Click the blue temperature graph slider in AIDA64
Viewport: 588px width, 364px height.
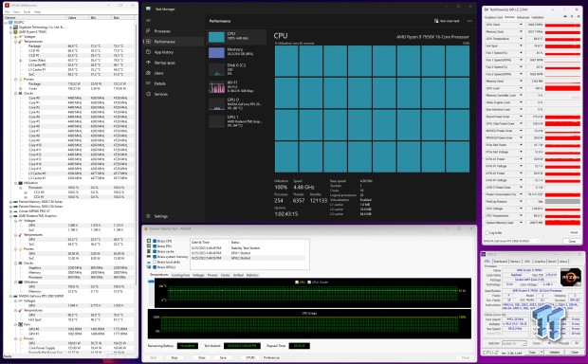coord(151,282)
